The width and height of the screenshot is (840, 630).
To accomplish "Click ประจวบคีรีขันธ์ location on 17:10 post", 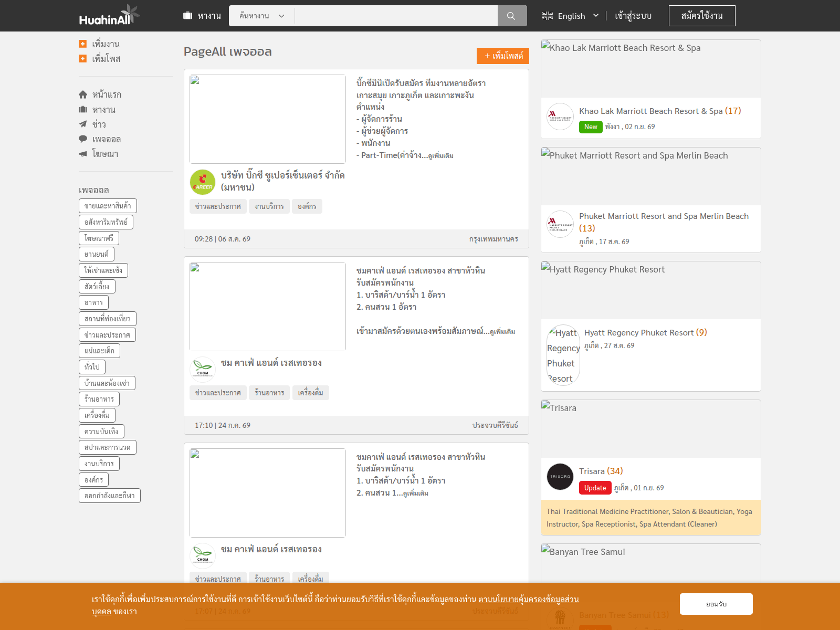I will pyautogui.click(x=495, y=425).
